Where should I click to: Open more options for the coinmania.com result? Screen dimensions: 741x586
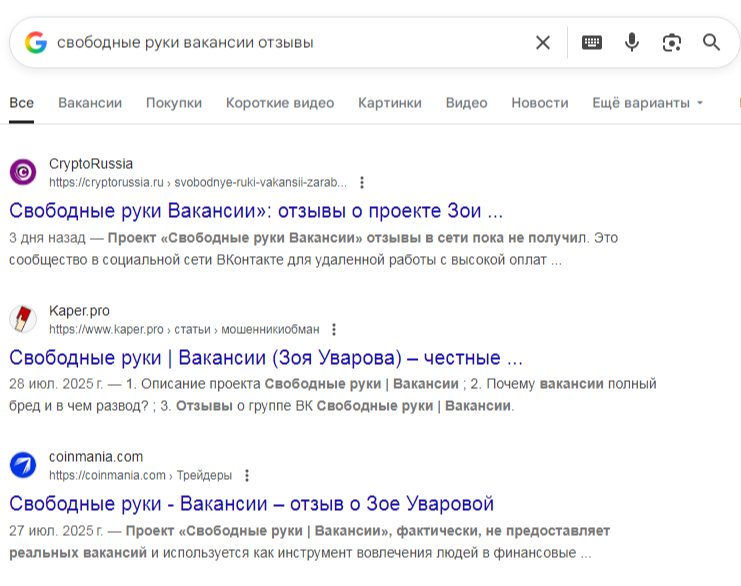247,475
